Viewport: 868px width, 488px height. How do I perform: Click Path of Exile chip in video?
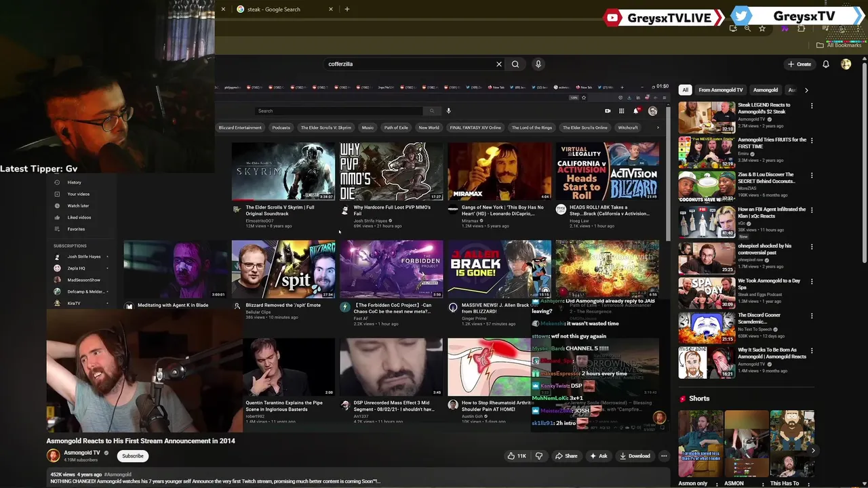tap(396, 127)
